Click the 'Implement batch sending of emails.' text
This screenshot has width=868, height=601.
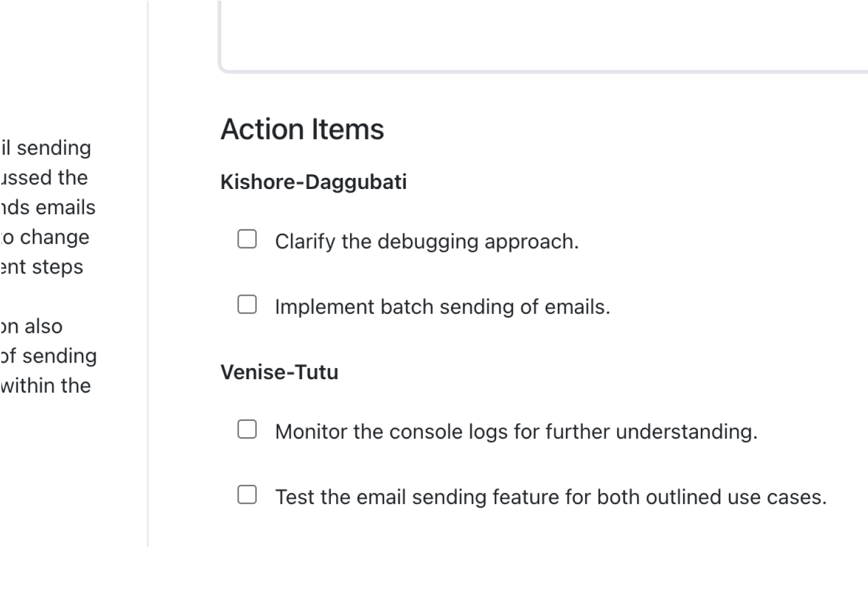point(442,307)
